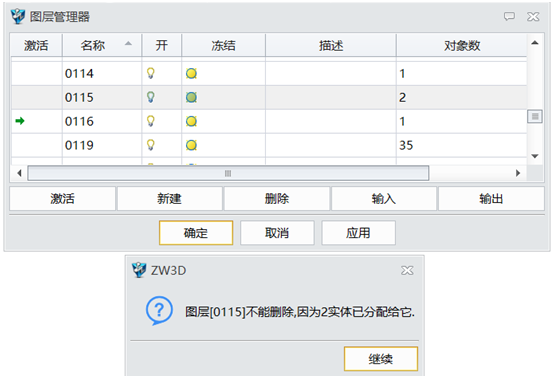The height and width of the screenshot is (378, 558).
Task: Toggle freeze icon for layer 0116
Action: [191, 121]
